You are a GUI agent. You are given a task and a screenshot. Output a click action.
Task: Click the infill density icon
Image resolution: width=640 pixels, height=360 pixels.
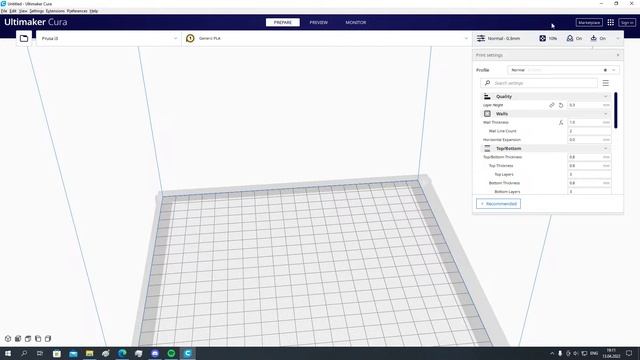click(x=542, y=38)
